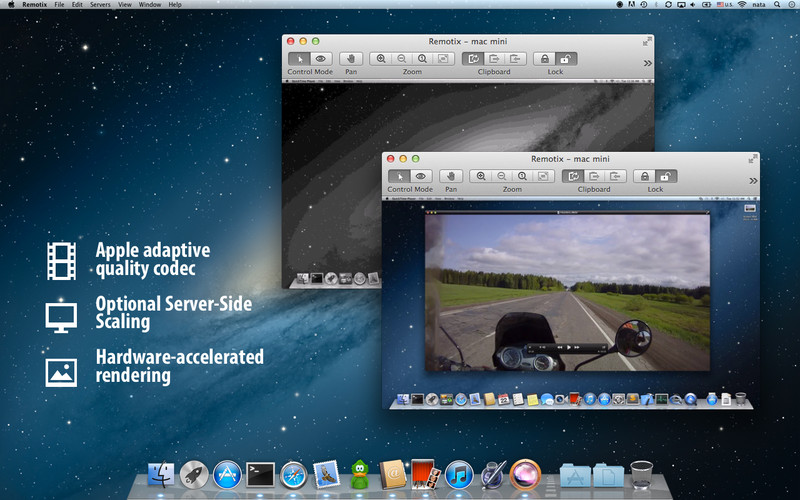
Task: Open the green duck Adium icon in Dock
Action: click(360, 475)
